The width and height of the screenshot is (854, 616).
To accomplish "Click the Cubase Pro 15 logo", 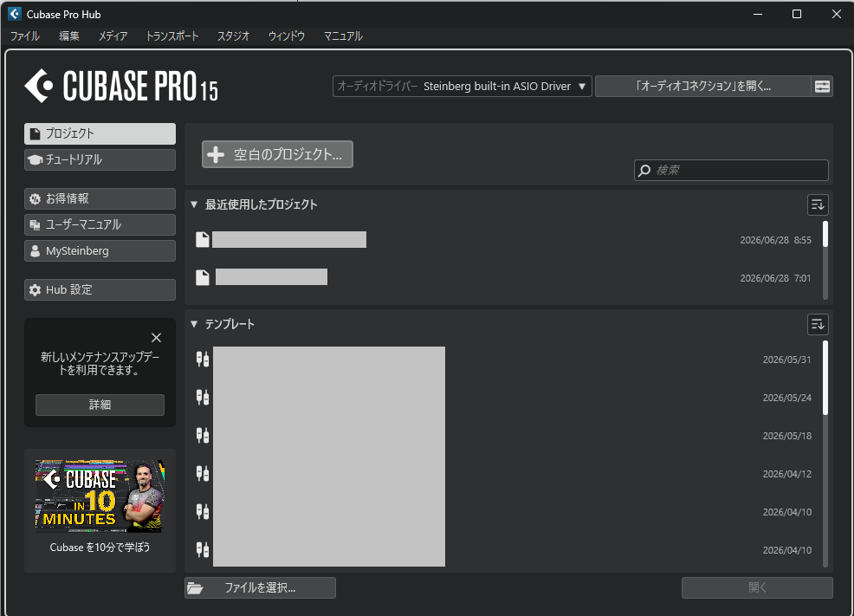I will coord(121,86).
